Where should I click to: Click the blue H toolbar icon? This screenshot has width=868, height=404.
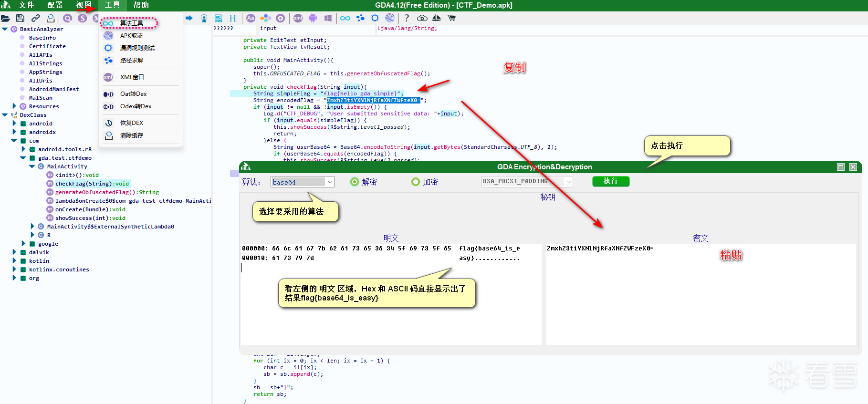pyautogui.click(x=233, y=18)
